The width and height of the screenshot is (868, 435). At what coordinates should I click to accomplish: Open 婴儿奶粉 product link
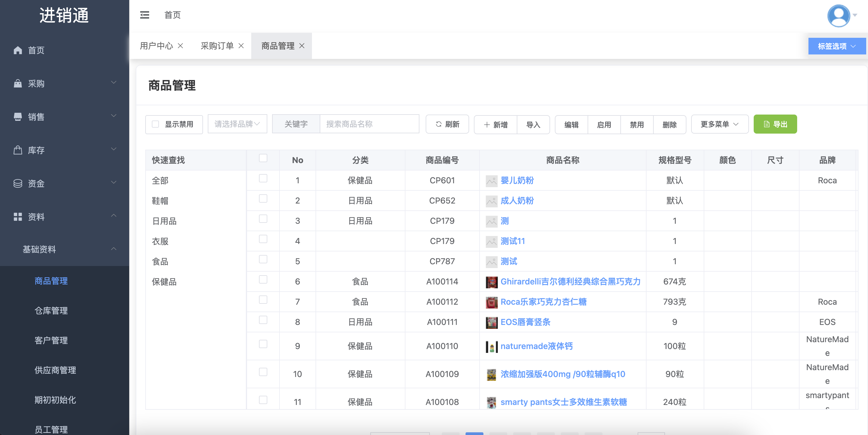pos(517,181)
